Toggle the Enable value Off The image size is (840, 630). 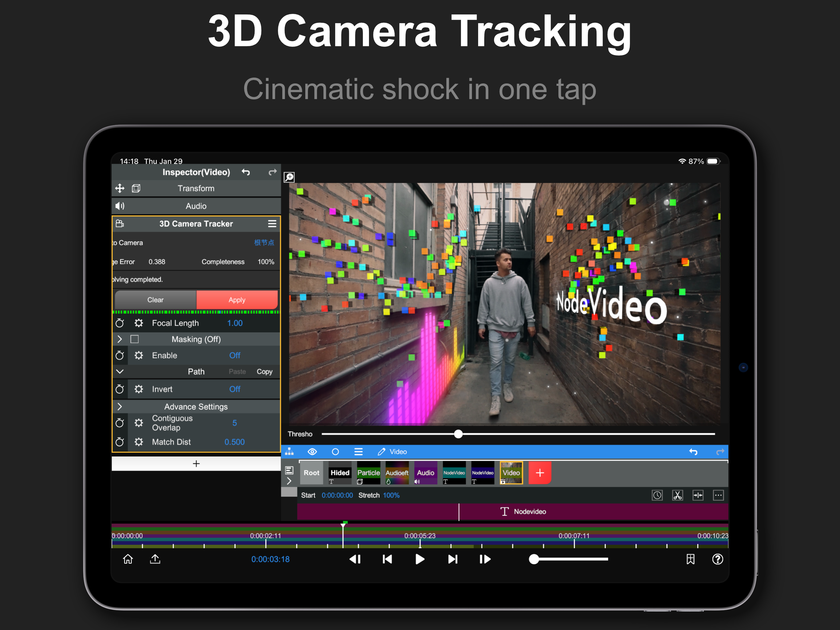234,355
